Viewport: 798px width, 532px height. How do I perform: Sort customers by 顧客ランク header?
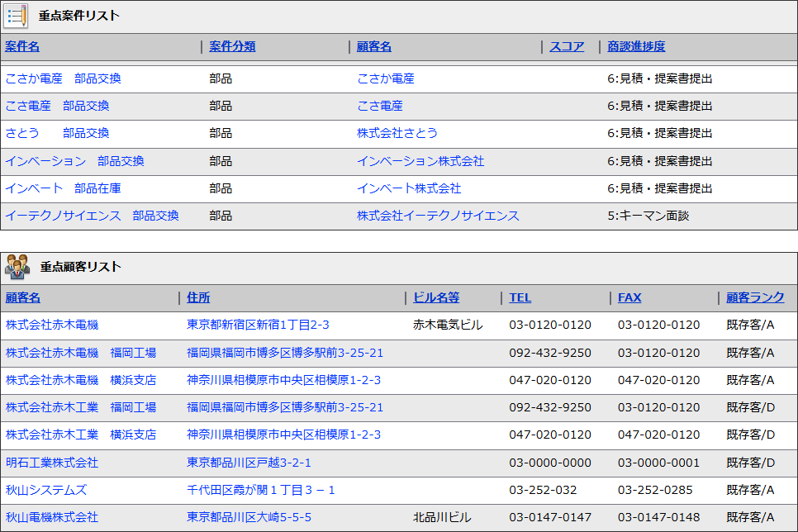(755, 298)
